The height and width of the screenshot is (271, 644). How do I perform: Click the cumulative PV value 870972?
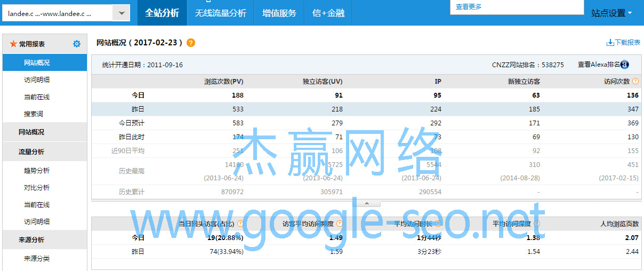[x=233, y=192]
